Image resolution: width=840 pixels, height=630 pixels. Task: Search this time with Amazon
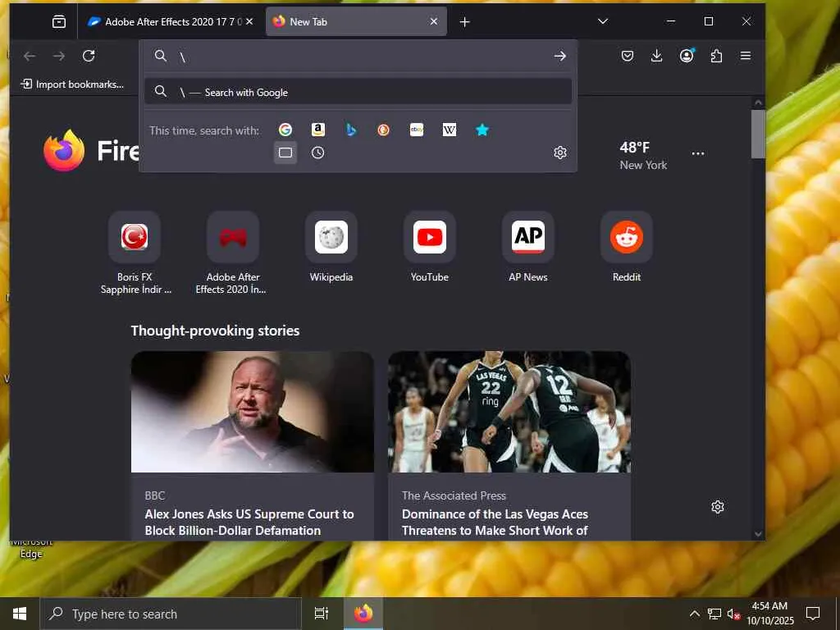pyautogui.click(x=318, y=130)
